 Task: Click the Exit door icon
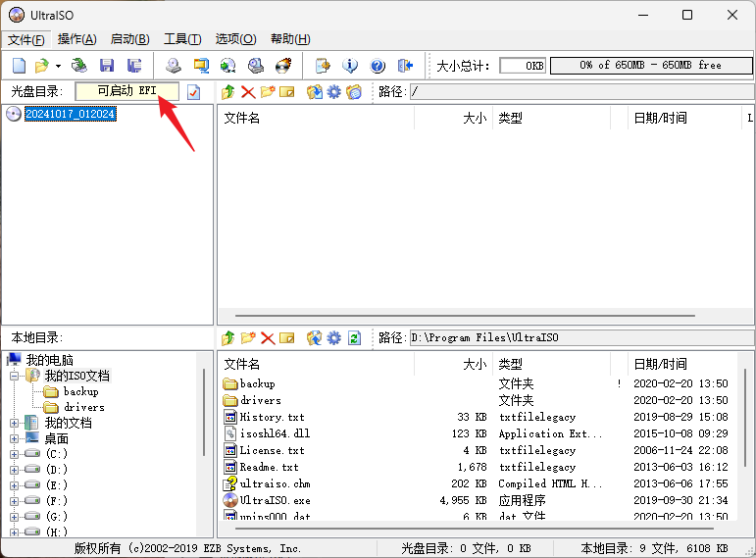coord(405,65)
